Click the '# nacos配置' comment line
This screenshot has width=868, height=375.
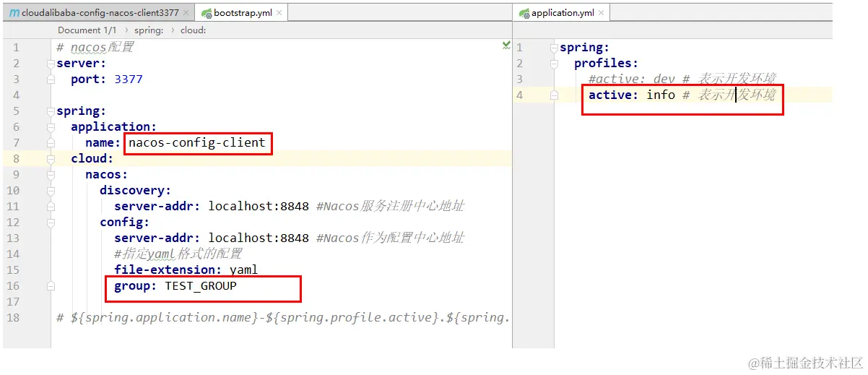click(x=95, y=48)
